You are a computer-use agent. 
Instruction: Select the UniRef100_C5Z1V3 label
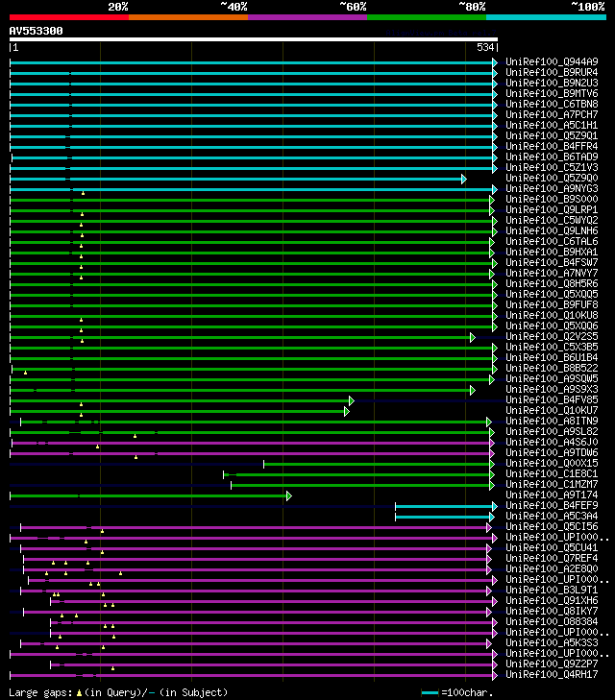(552, 167)
